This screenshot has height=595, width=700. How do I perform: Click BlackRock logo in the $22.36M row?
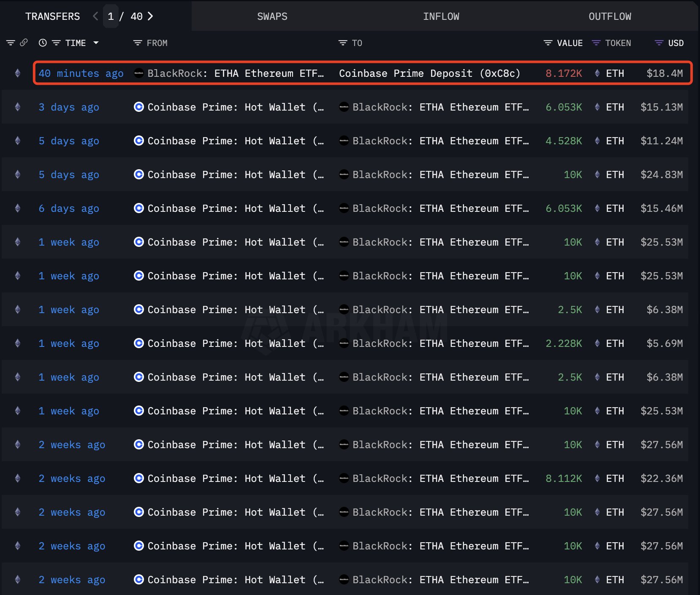344,478
